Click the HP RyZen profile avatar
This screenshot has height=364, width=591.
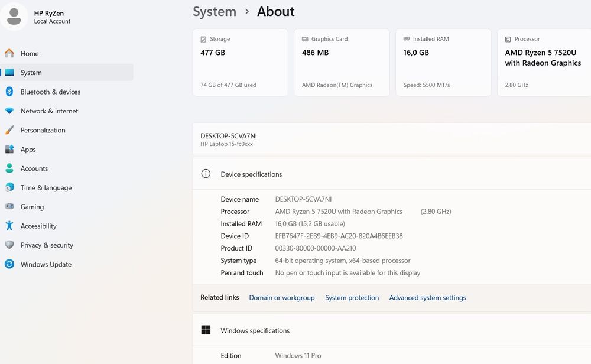pos(14,16)
